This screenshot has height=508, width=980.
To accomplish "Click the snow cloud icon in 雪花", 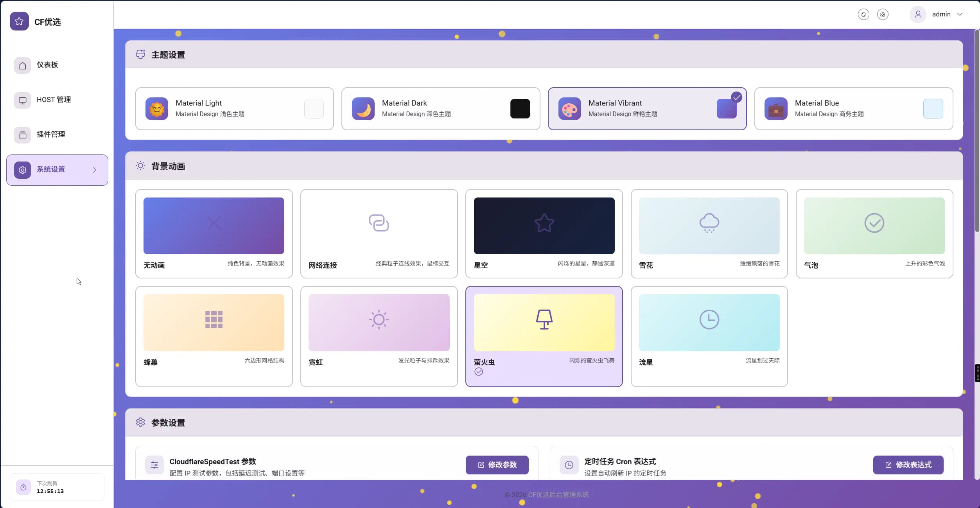I will [709, 223].
